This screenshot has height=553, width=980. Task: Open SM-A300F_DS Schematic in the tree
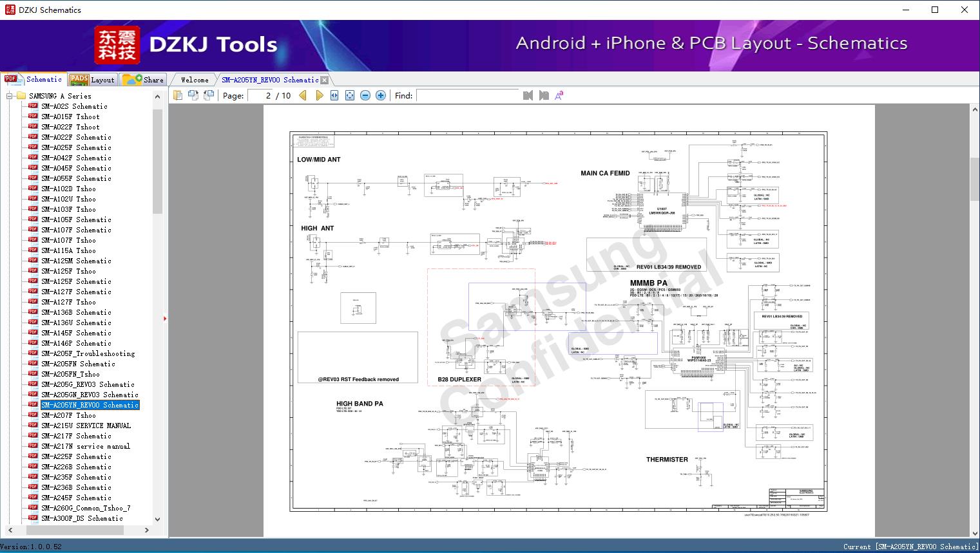(x=82, y=518)
